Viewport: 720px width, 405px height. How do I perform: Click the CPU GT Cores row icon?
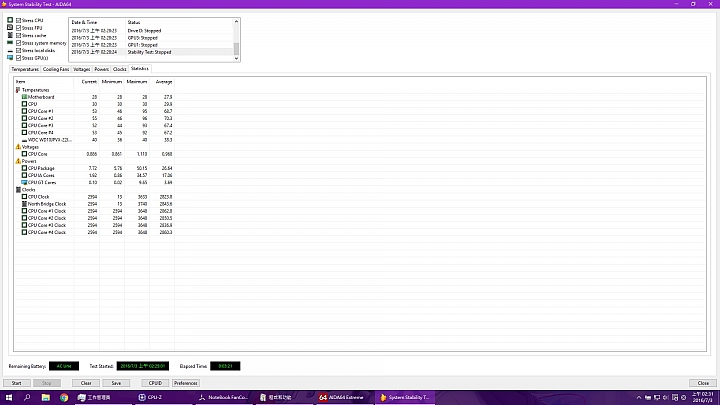[x=24, y=182]
